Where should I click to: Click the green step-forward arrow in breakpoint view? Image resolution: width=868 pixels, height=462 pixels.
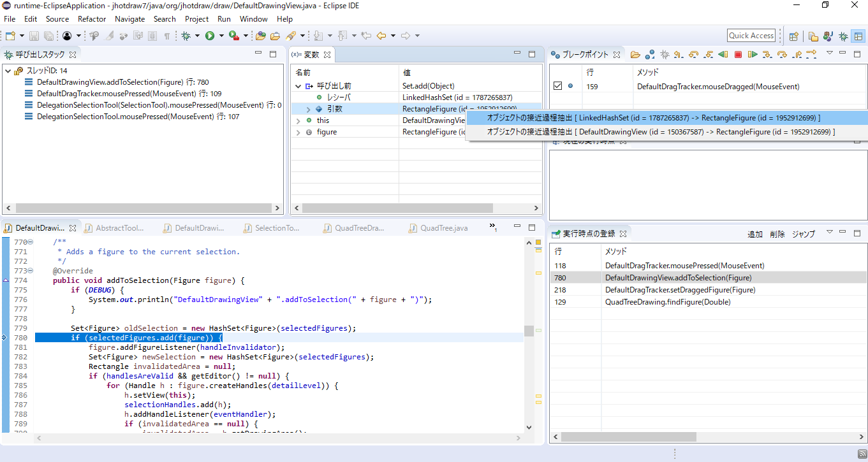[753, 55]
